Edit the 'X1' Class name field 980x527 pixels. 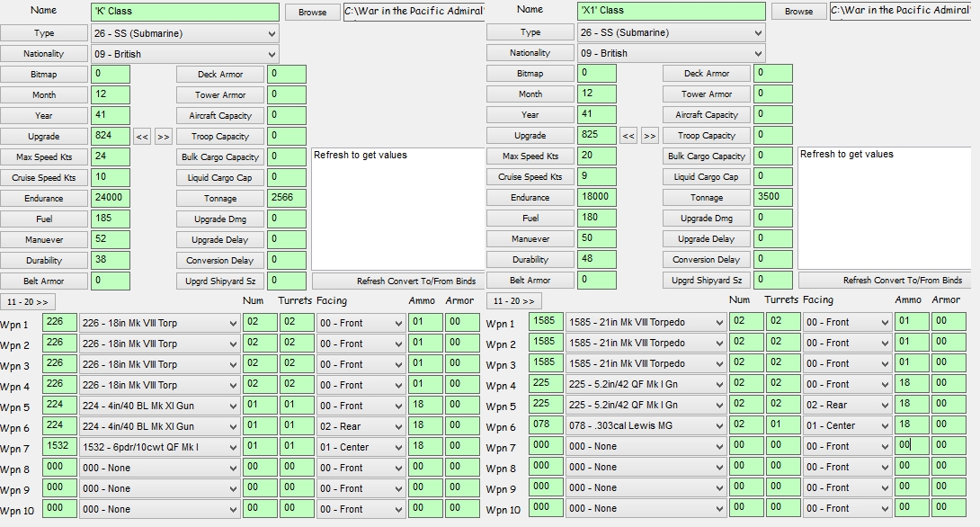coord(672,11)
